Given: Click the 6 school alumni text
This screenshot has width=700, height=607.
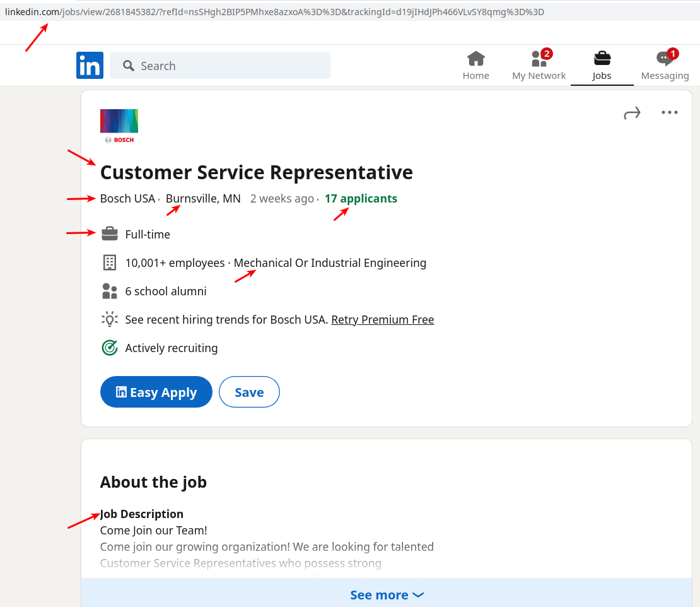Looking at the screenshot, I should point(166,292).
